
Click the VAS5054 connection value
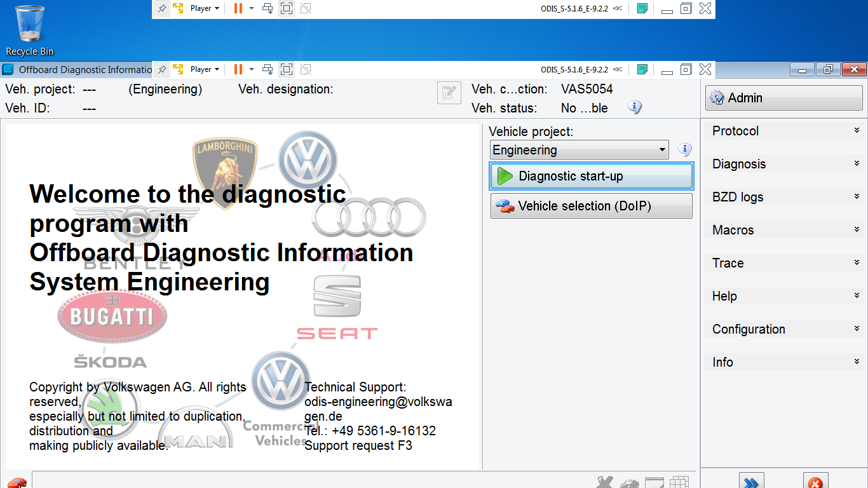pos(587,89)
